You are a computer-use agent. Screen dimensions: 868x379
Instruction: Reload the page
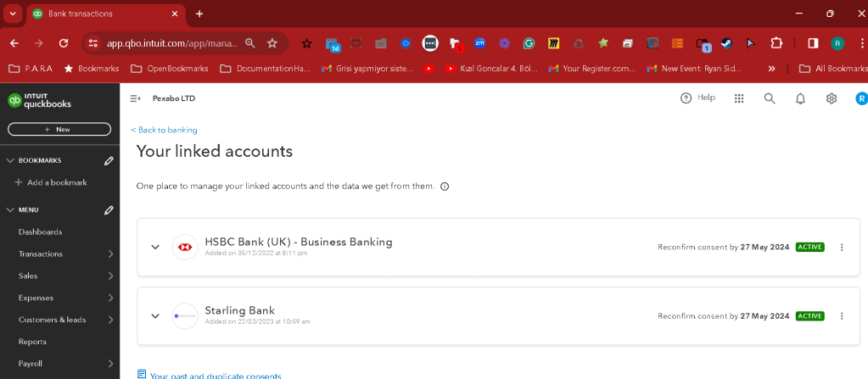point(64,43)
